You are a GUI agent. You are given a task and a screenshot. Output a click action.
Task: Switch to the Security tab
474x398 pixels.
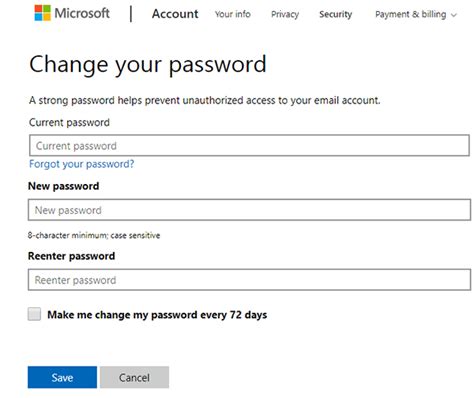[335, 14]
